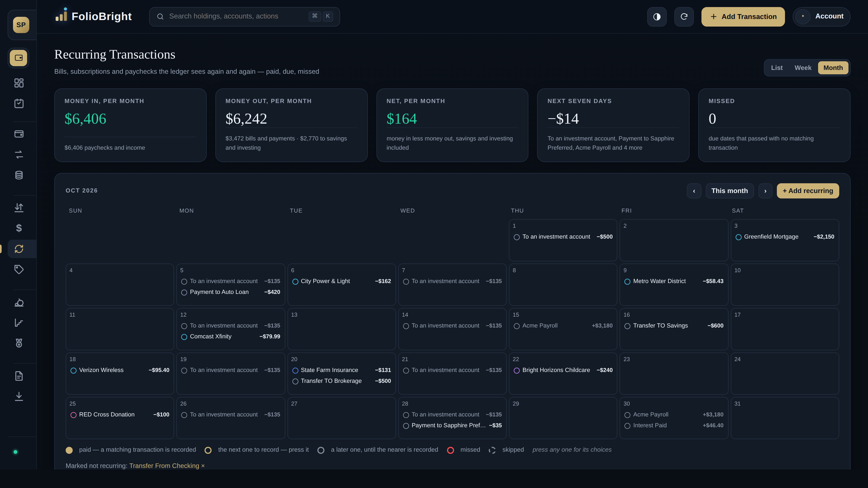Open the SP profile avatar
The height and width of the screenshot is (488, 868).
tap(21, 25)
